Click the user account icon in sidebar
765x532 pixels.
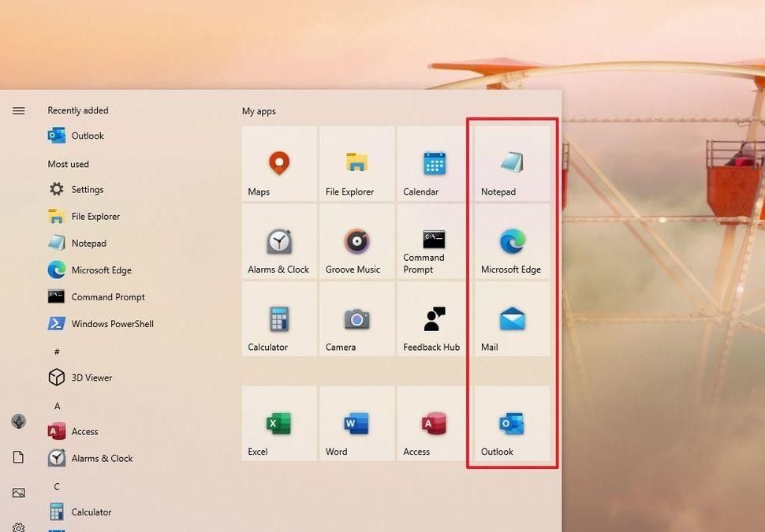(18, 422)
